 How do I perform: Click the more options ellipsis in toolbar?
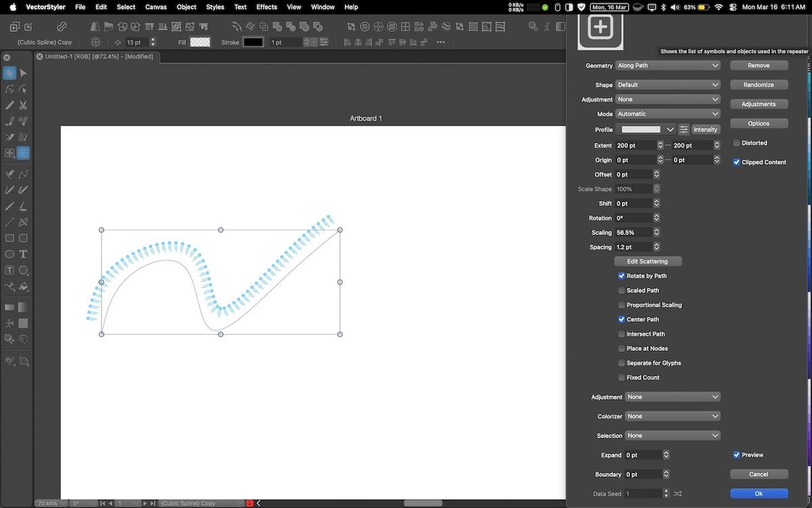[441, 42]
